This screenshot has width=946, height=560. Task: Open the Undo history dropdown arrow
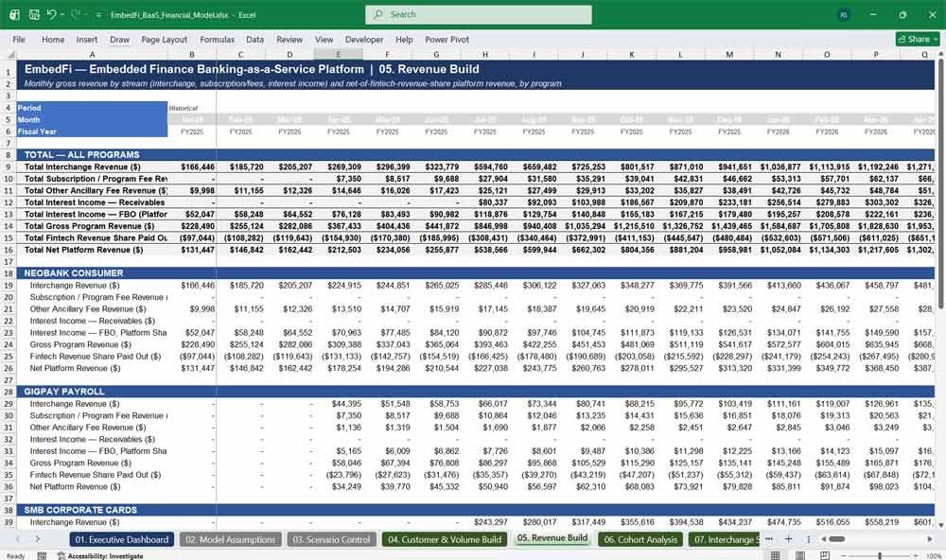(62, 15)
